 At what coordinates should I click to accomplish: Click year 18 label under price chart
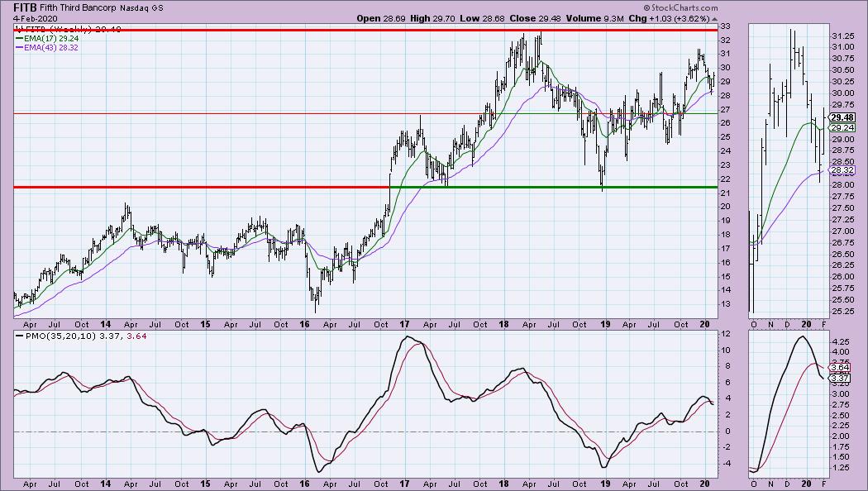tap(503, 324)
